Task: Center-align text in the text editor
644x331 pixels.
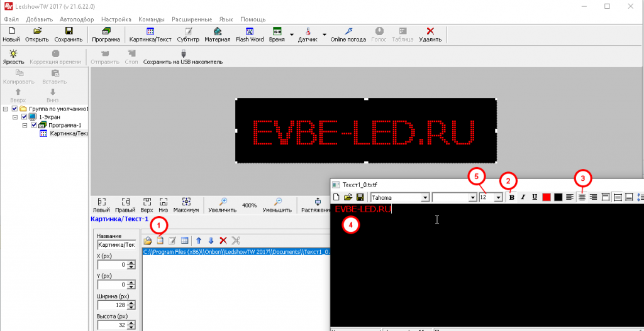Action: click(581, 197)
